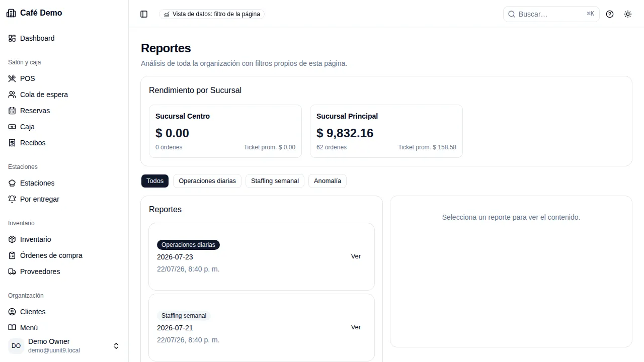Image resolution: width=644 pixels, height=362 pixels.
Task: Open Órdenes de compra link
Action: pyautogui.click(x=64, y=255)
